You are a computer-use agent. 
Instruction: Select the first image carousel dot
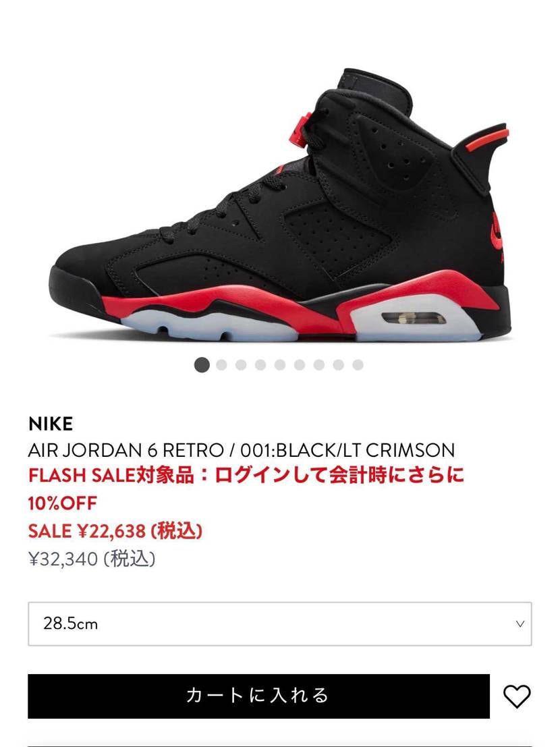tap(202, 365)
